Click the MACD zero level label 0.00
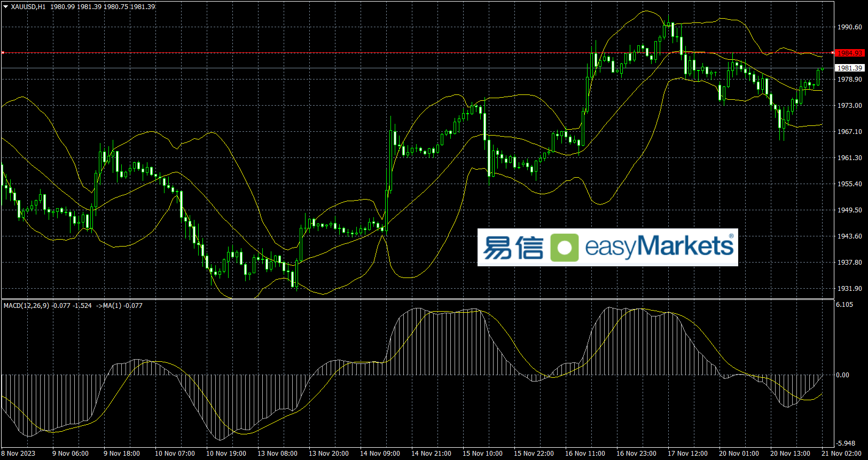This screenshot has width=868, height=460. [x=842, y=375]
